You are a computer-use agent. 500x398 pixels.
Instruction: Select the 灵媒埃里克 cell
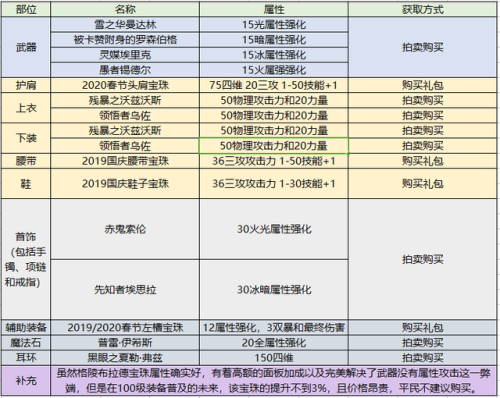125,55
